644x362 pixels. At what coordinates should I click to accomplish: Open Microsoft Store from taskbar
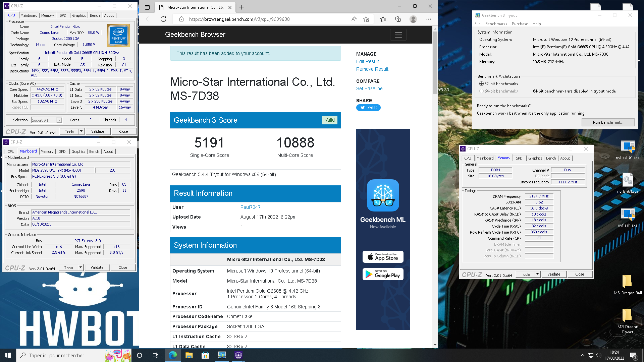click(205, 355)
